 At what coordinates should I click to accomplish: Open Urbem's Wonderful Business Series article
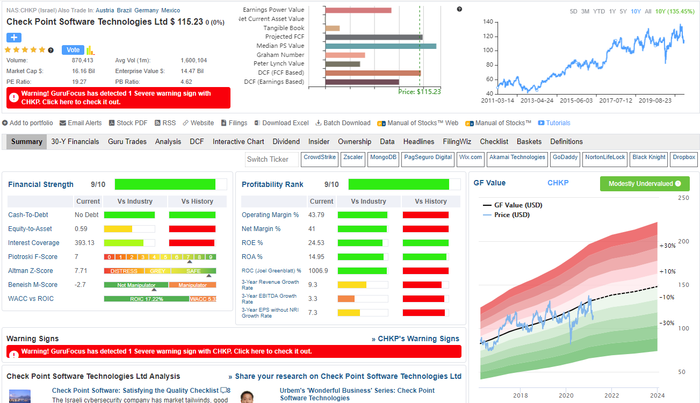coord(357,394)
